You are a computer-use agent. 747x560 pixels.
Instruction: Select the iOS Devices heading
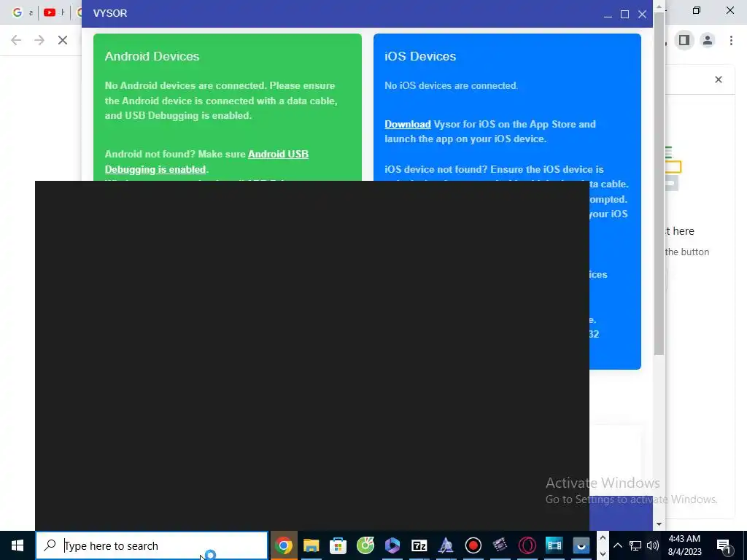[420, 56]
